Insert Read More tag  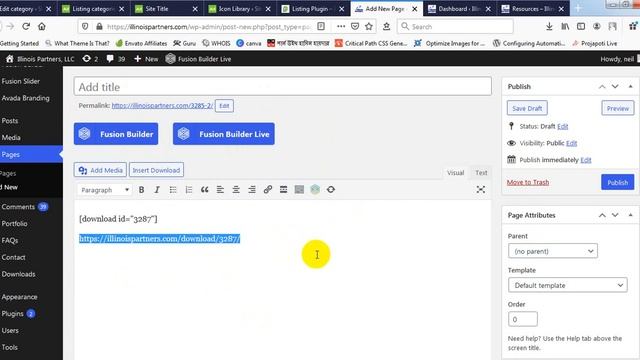click(283, 190)
